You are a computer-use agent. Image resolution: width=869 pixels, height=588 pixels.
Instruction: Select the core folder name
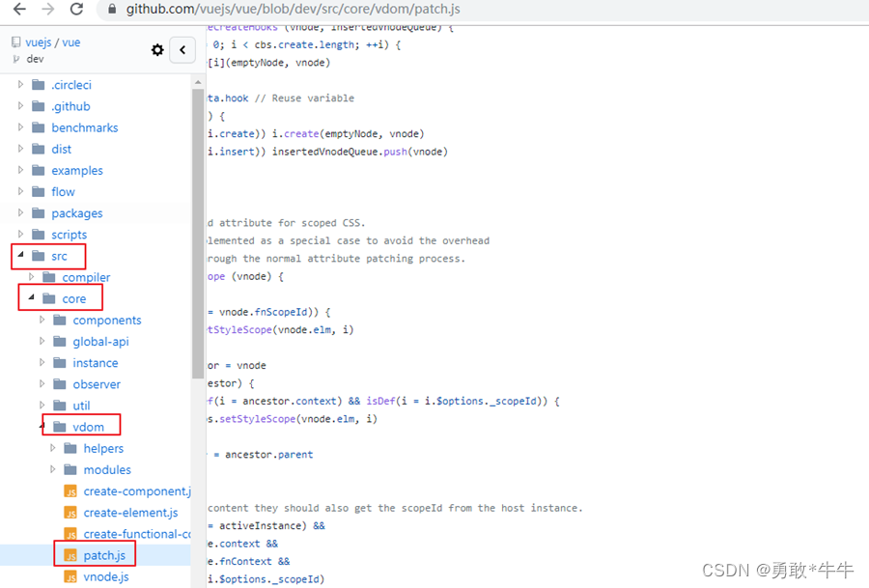pos(74,298)
